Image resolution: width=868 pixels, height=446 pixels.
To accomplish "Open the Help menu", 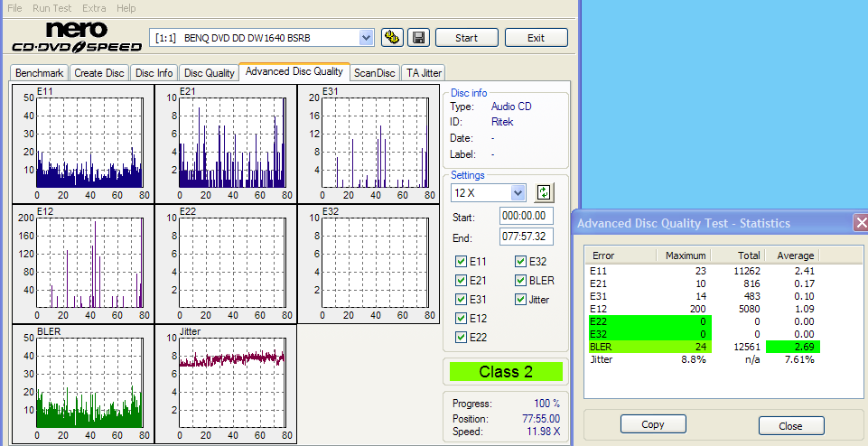I will click(126, 8).
